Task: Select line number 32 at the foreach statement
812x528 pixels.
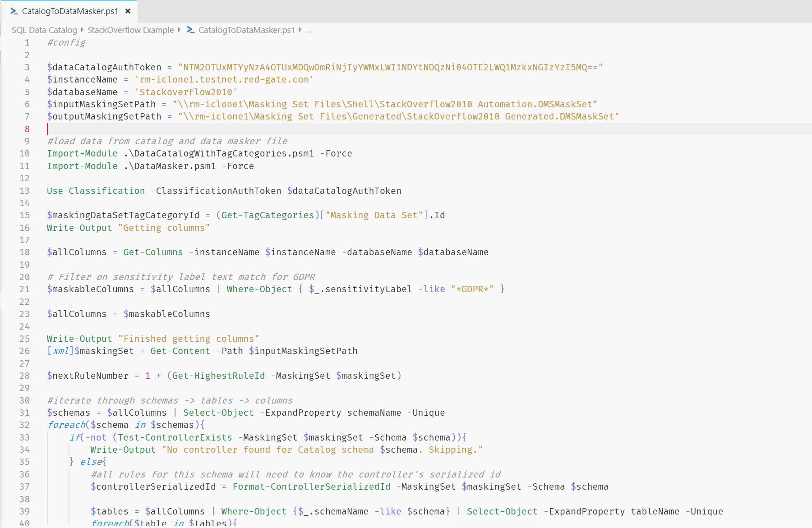Action: coord(25,425)
